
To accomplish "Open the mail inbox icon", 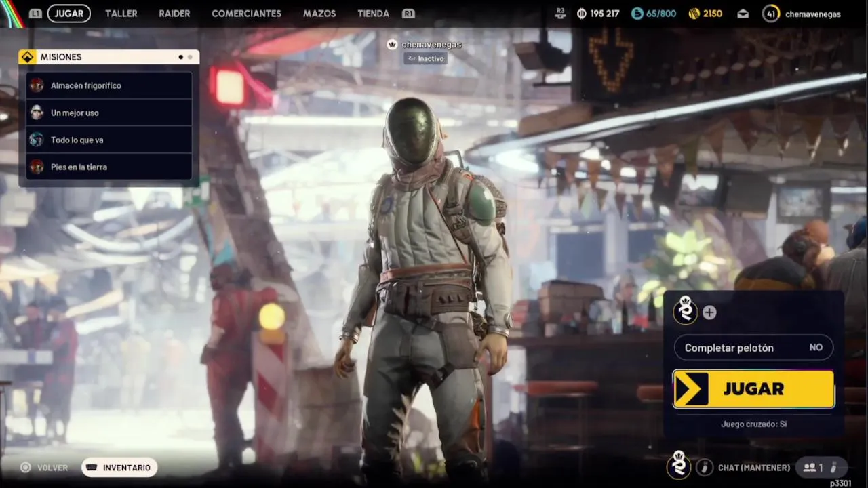I will click(x=743, y=14).
